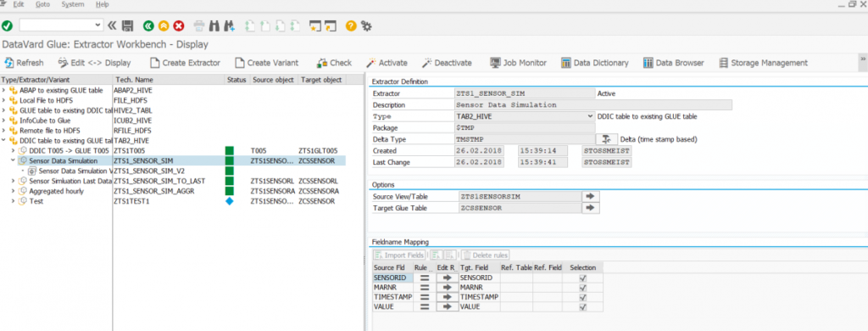Collapse DDIC table to existing GLUE table node
The image size is (868, 331).
pyautogui.click(x=4, y=140)
